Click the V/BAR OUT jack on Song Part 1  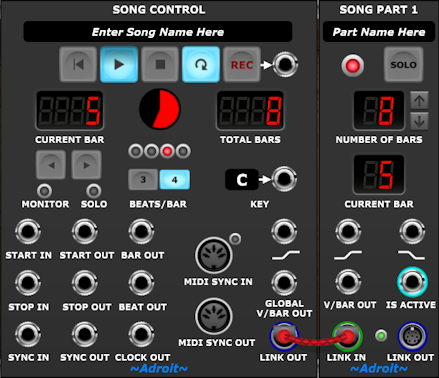pyautogui.click(x=348, y=282)
